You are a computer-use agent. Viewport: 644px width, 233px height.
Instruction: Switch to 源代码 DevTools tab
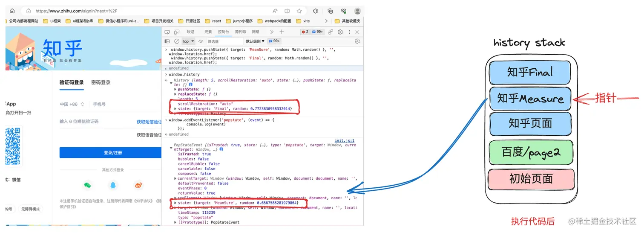pos(240,32)
